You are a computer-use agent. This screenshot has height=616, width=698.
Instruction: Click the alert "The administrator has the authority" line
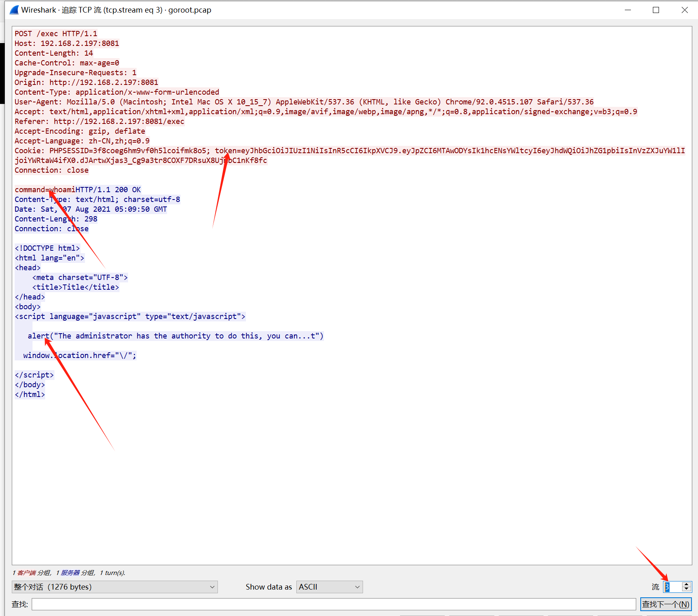(176, 336)
